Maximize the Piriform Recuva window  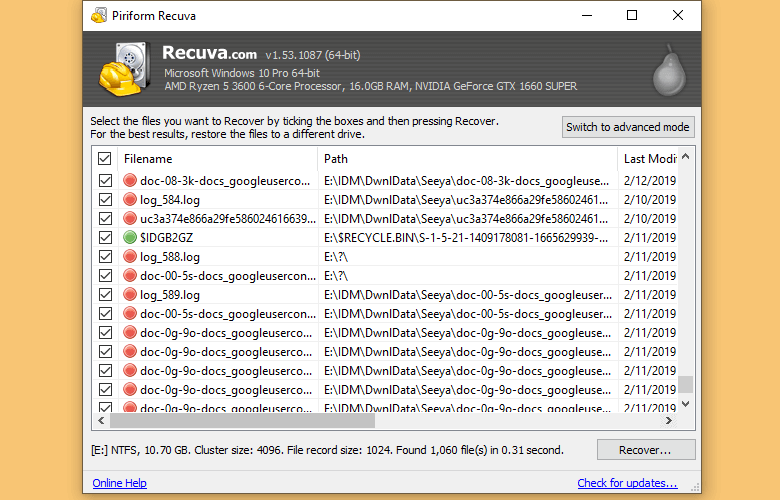point(632,15)
